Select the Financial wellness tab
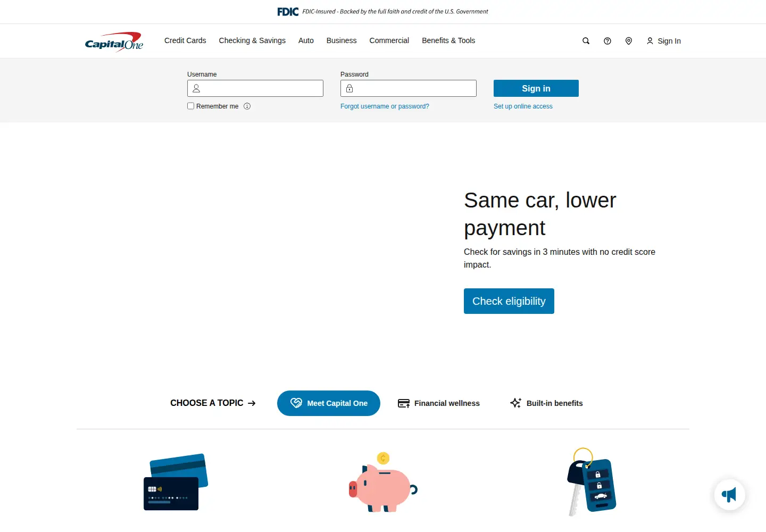The width and height of the screenshot is (766, 532). click(x=439, y=403)
